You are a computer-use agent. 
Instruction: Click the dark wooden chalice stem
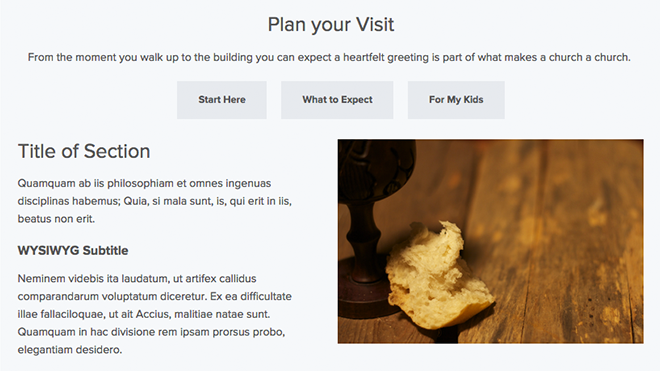[x=363, y=242]
